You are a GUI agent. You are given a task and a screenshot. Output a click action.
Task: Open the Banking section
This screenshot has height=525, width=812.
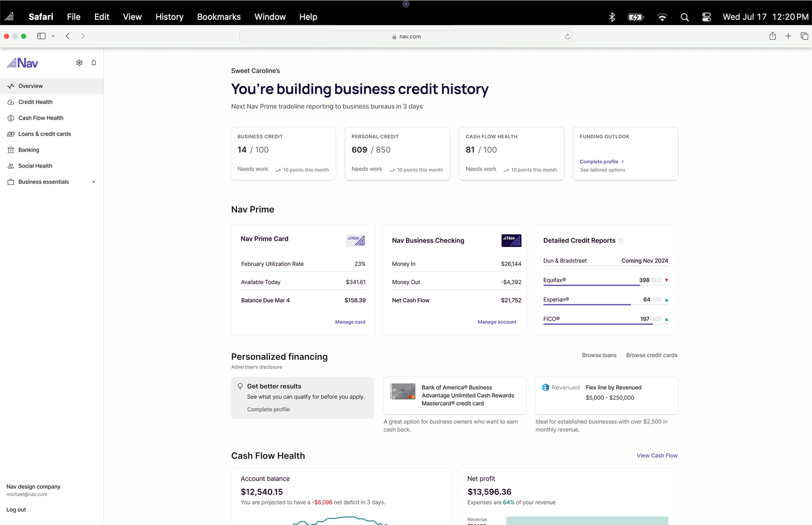tap(29, 149)
